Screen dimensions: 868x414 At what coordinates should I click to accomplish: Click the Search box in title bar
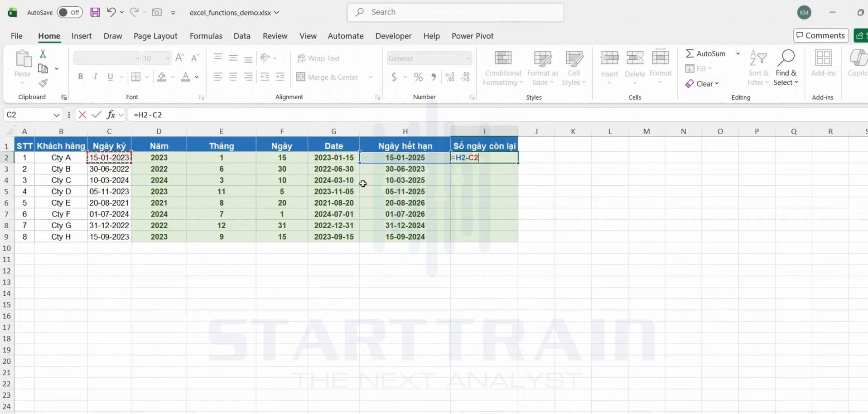tap(455, 12)
